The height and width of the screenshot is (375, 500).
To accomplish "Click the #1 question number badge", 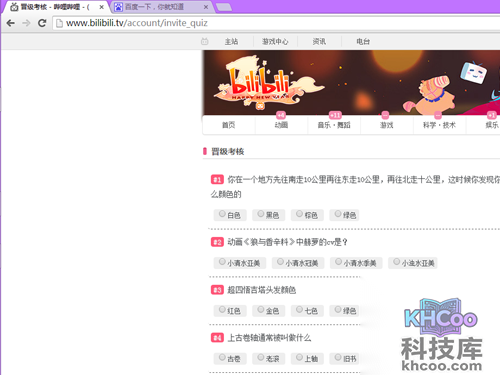I will pos(217,180).
